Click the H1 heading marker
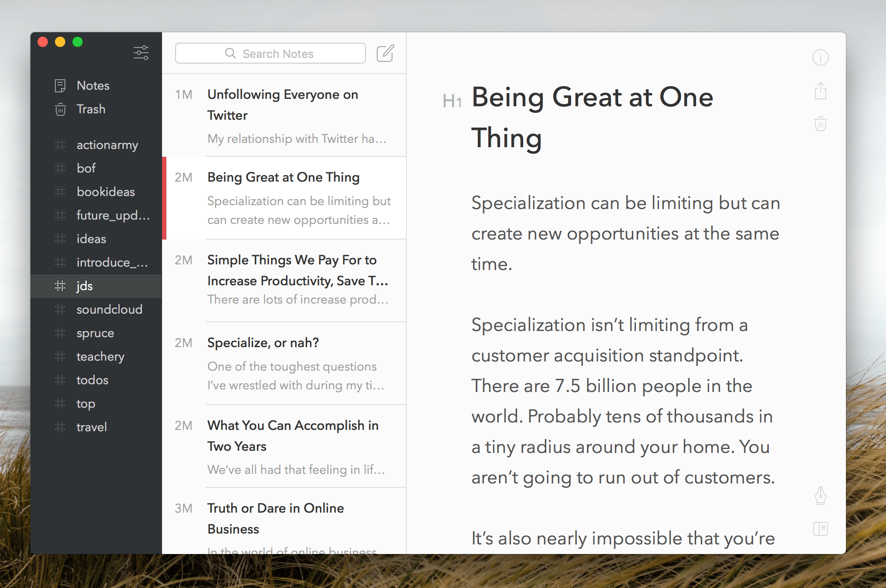The width and height of the screenshot is (886, 588). pos(452,101)
